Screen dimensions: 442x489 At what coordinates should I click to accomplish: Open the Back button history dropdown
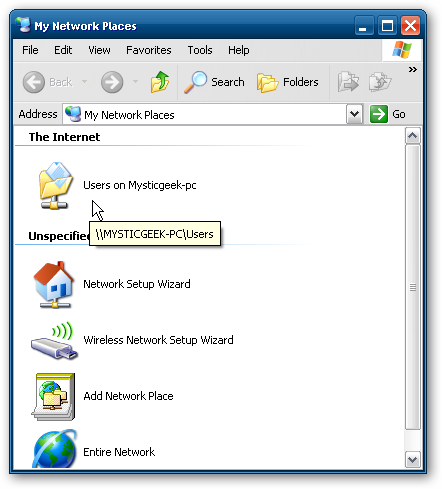[x=85, y=81]
